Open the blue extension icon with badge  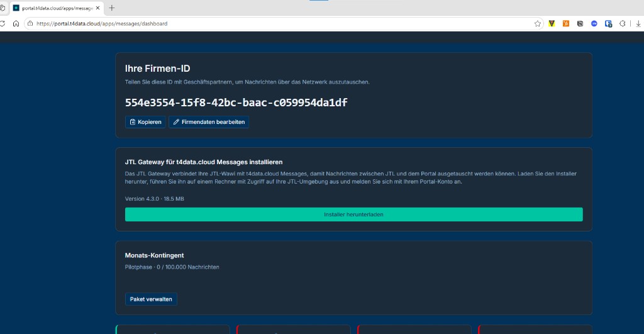(608, 24)
